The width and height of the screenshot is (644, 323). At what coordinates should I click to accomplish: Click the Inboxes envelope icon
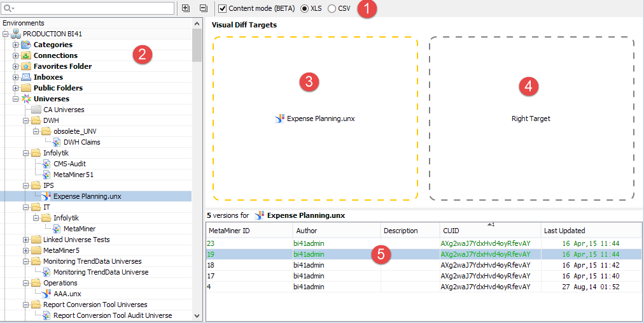point(26,77)
